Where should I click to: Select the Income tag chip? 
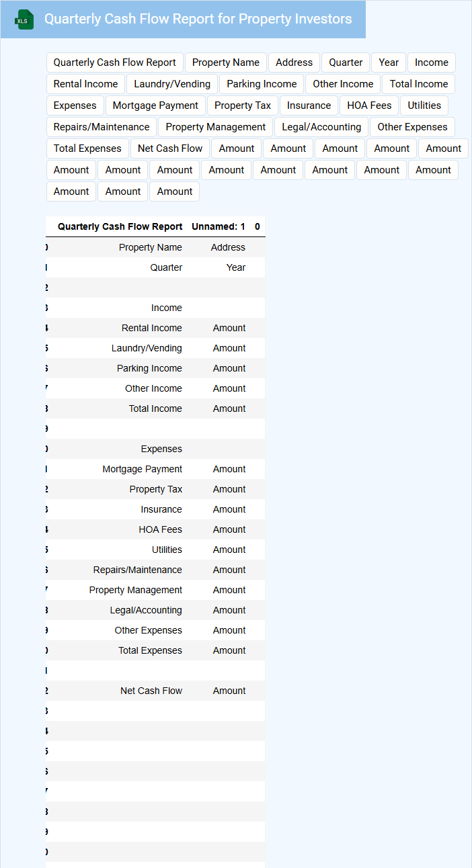pyautogui.click(x=432, y=62)
